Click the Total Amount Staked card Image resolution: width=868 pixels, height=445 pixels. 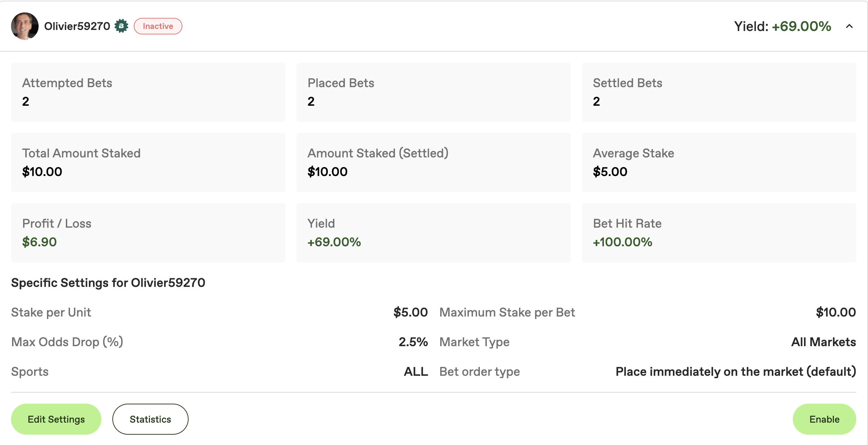[x=148, y=163]
